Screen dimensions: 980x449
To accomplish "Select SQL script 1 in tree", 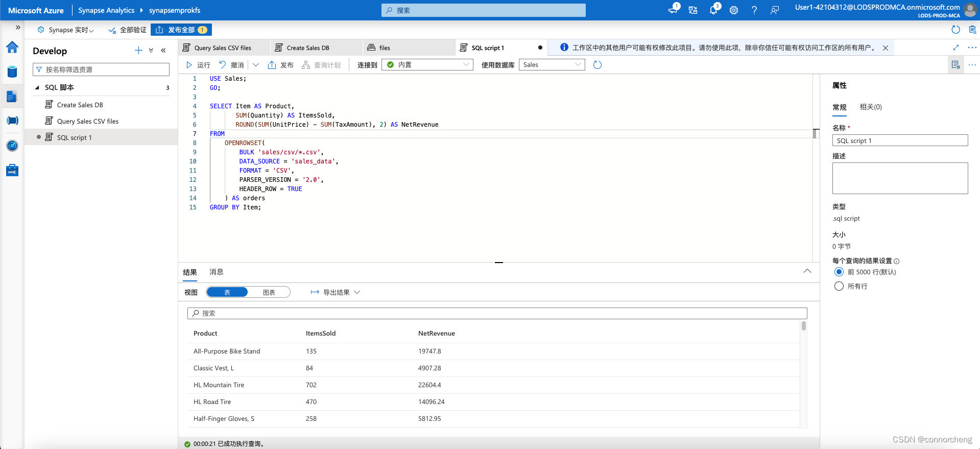I will pos(75,137).
